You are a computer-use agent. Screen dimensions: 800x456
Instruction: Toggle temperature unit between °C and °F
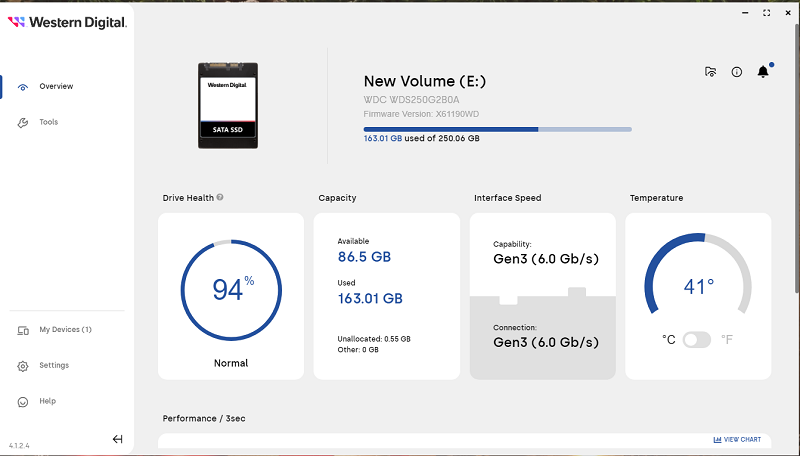coord(697,340)
